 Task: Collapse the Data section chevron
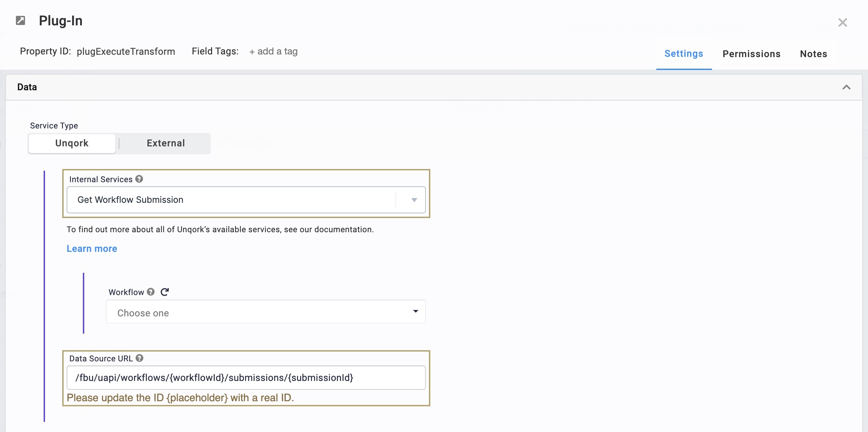point(846,87)
